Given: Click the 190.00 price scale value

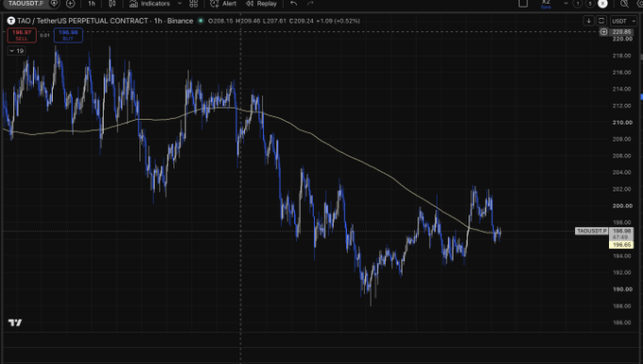Looking at the screenshot, I should coord(622,289).
